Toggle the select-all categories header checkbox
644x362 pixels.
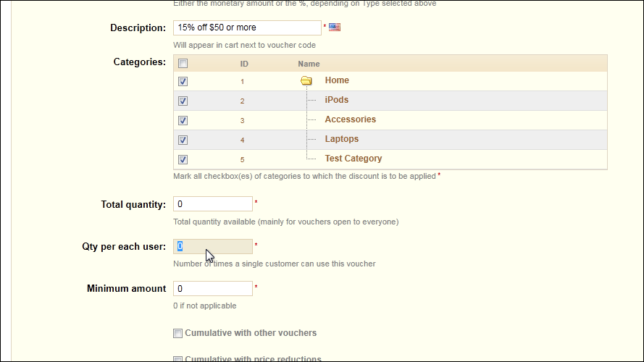coord(183,63)
